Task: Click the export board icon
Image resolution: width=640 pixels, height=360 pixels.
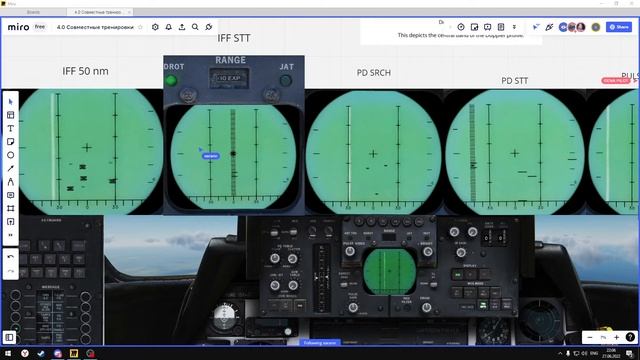Action: tap(182, 27)
